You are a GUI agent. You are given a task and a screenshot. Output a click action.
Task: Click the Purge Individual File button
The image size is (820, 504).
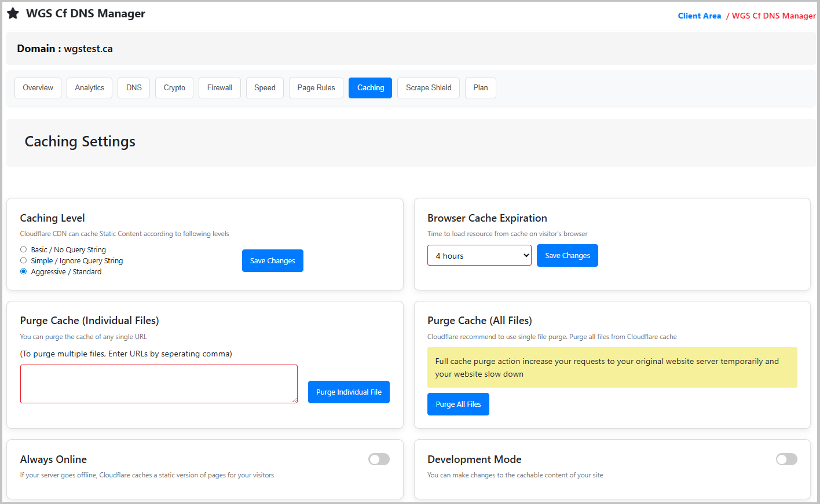coord(349,392)
